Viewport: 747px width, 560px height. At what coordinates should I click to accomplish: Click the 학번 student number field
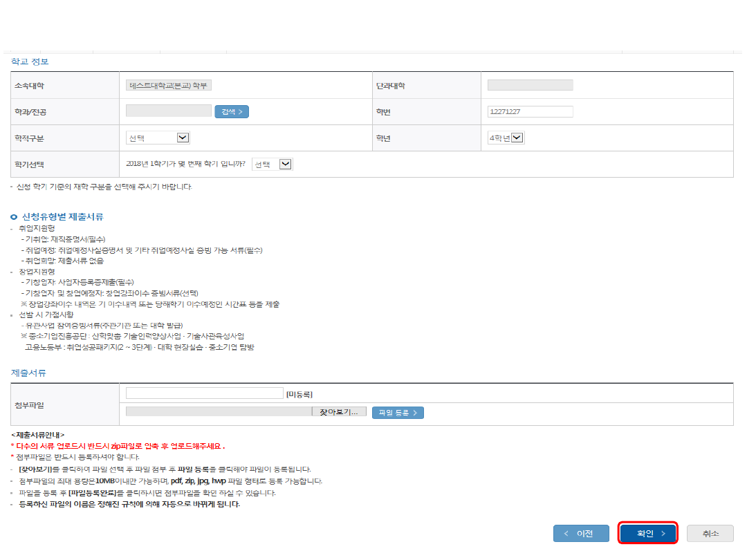point(530,112)
